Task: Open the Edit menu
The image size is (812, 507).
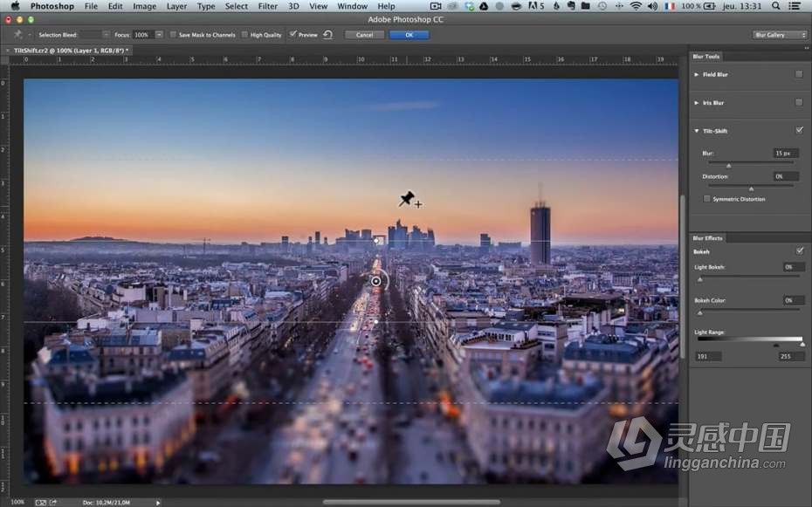Action: coord(115,6)
